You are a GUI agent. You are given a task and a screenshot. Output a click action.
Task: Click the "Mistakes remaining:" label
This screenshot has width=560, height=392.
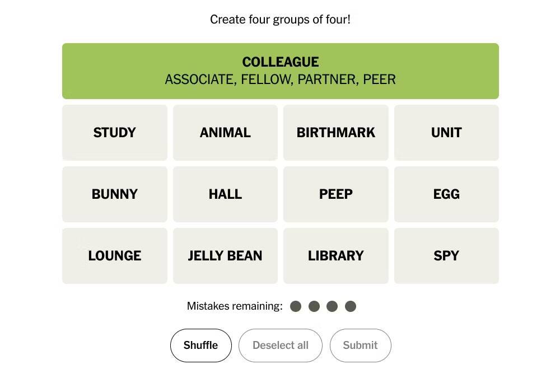point(235,306)
